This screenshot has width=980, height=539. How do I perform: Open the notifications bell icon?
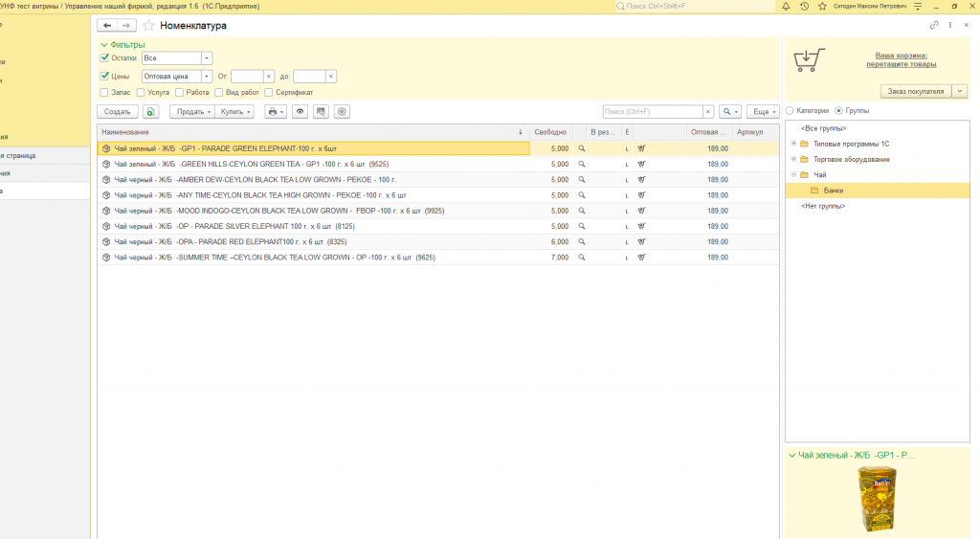click(786, 7)
